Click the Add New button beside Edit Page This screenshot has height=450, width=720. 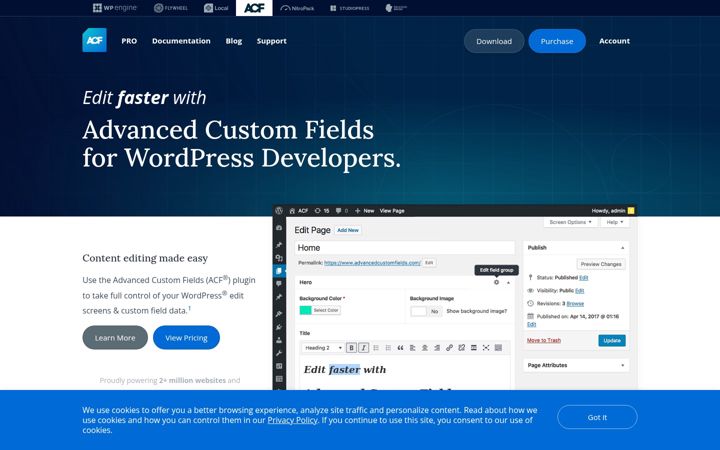(348, 230)
